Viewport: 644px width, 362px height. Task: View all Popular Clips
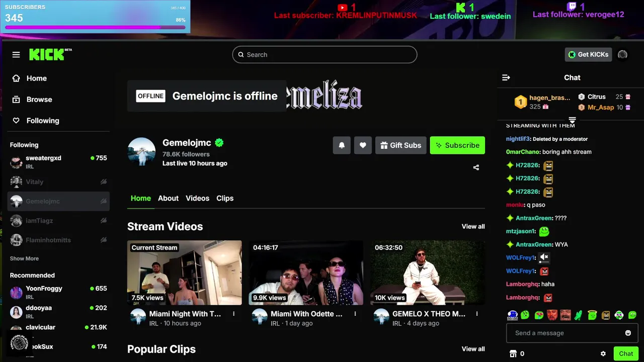pos(473,349)
